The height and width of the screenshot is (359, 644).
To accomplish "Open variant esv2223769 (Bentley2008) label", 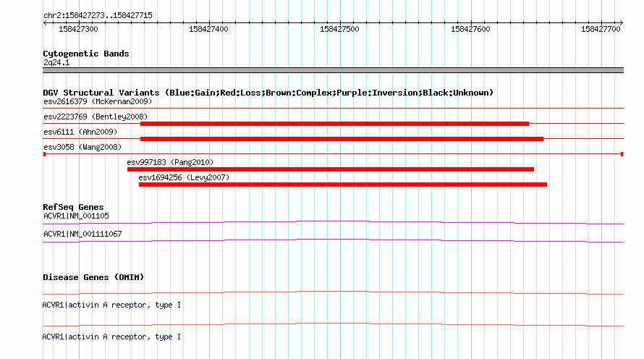I will (96, 117).
